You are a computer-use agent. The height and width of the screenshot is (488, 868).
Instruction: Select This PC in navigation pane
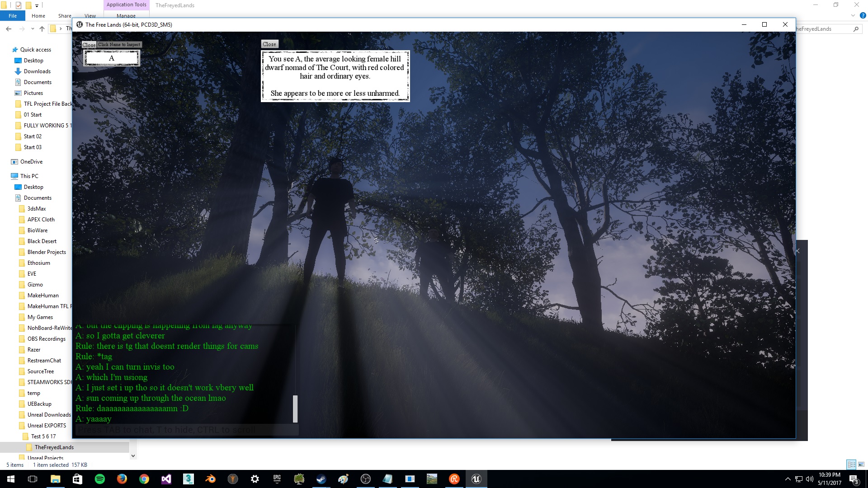29,176
